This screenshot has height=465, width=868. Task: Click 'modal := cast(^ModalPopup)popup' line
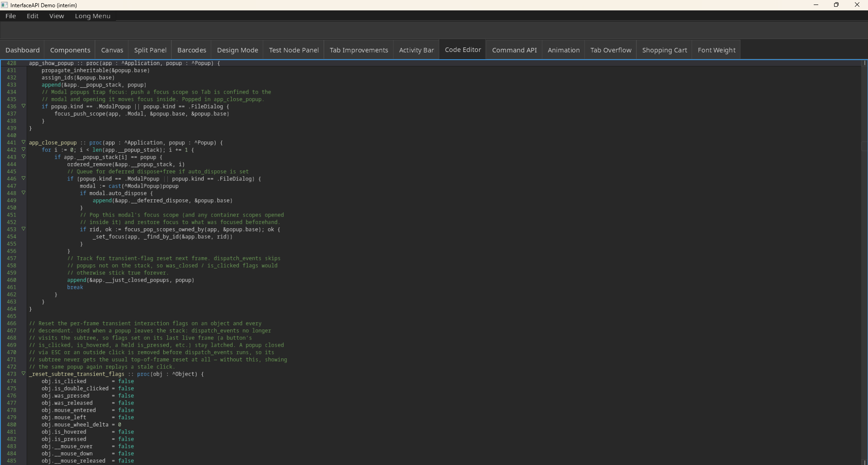click(x=129, y=186)
